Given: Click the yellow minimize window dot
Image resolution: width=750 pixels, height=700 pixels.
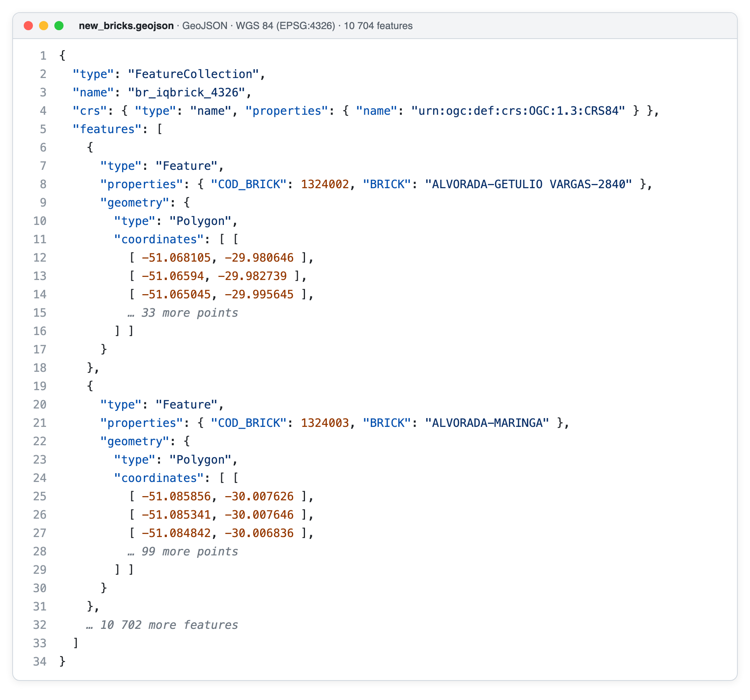Looking at the screenshot, I should [x=44, y=26].
